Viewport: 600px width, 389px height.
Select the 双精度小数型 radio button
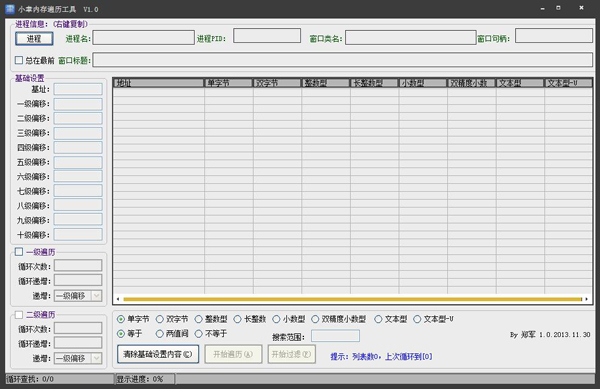tap(315, 319)
